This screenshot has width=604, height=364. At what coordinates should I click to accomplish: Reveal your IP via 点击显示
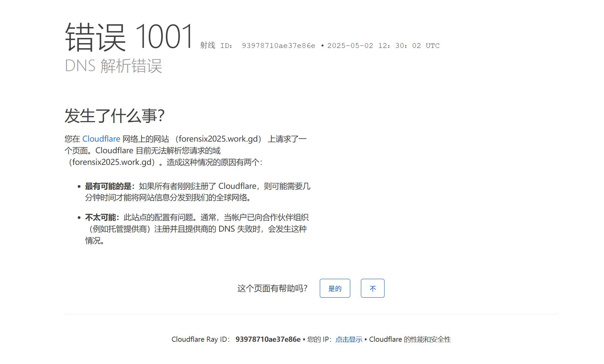(348, 339)
